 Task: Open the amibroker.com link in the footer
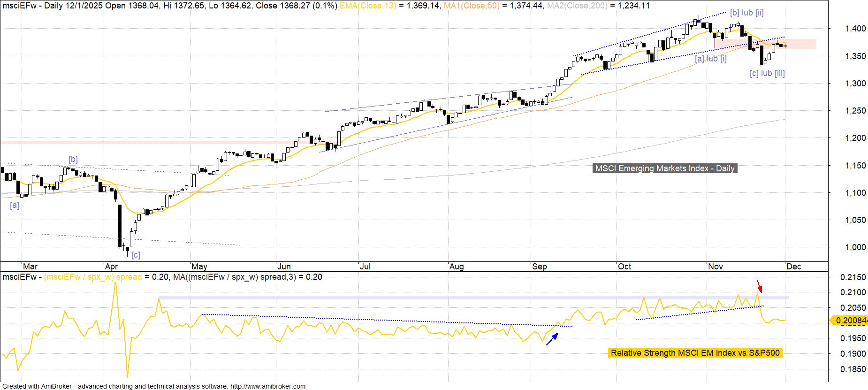pos(268,386)
